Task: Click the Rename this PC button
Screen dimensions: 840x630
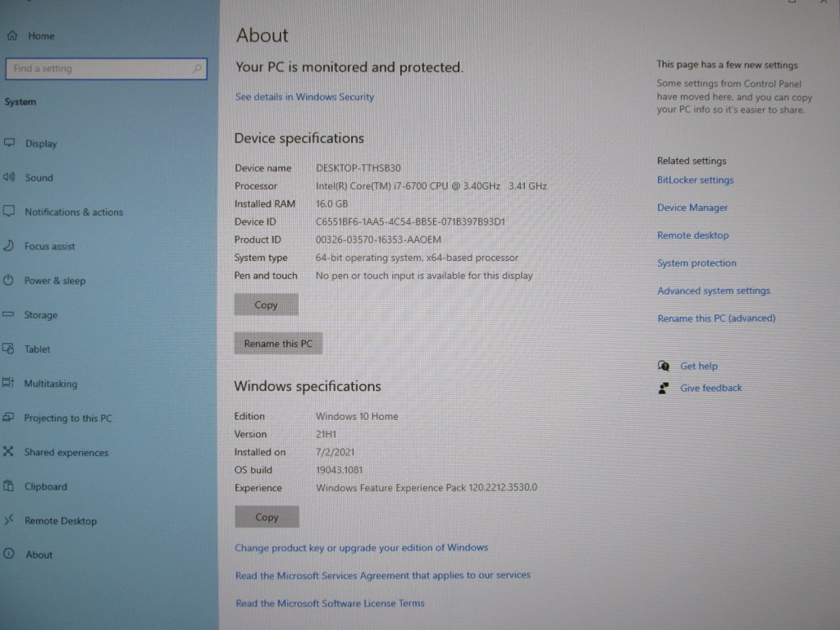Action: [278, 344]
